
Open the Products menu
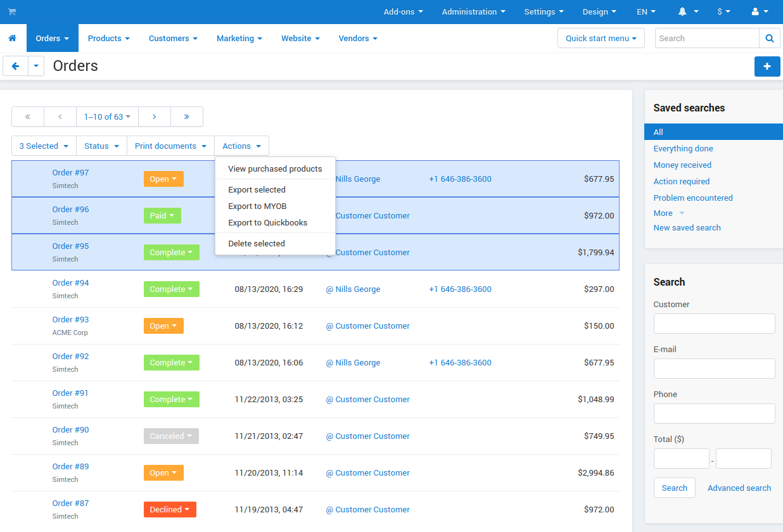[109, 39]
